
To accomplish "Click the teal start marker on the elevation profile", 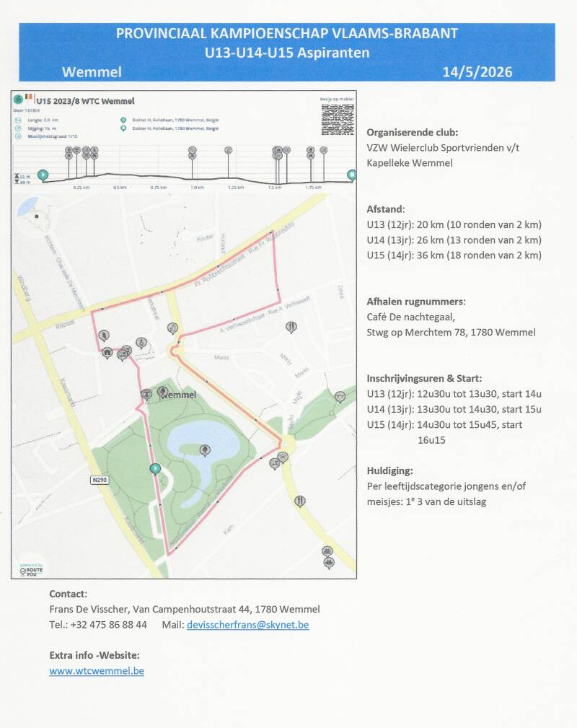I will coord(43,175).
